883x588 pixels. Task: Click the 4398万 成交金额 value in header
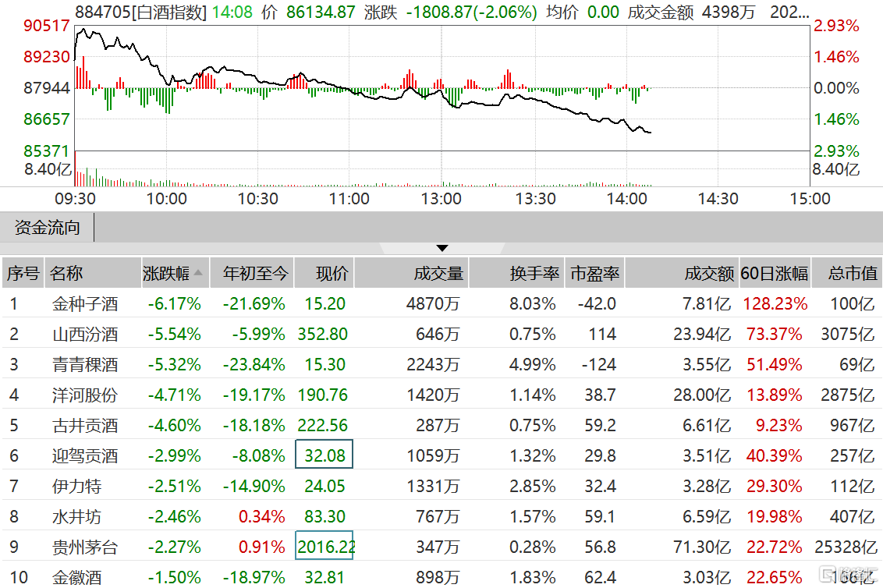[729, 12]
